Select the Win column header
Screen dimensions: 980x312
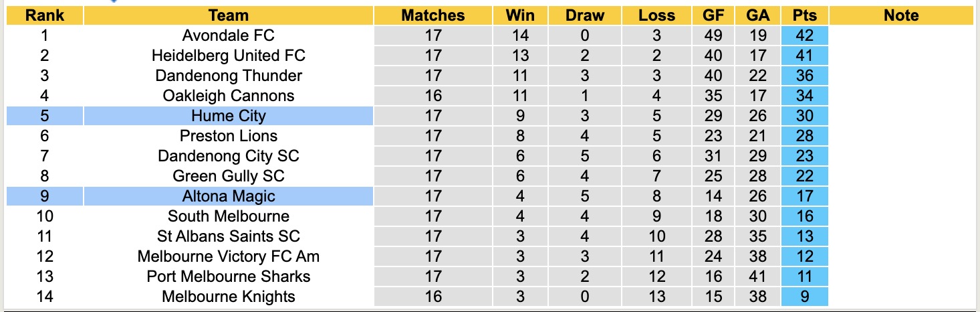tap(519, 15)
